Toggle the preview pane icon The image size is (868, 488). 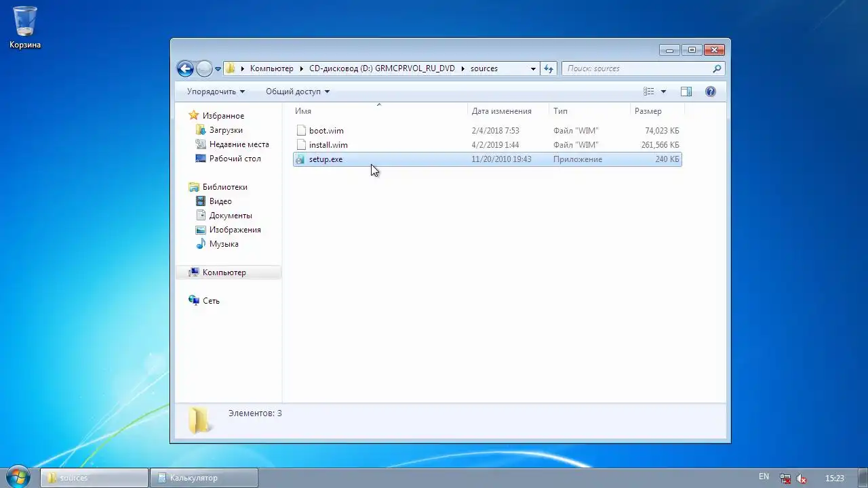[x=686, y=91]
